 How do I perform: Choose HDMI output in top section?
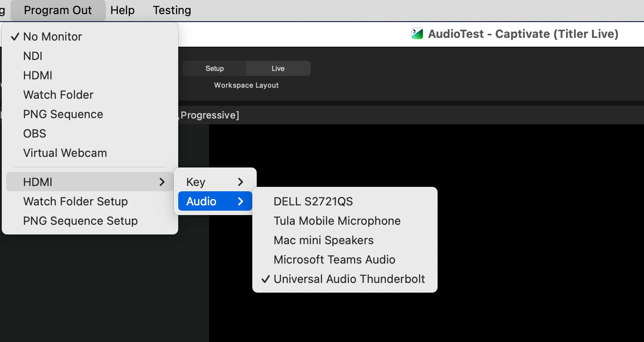90,75
